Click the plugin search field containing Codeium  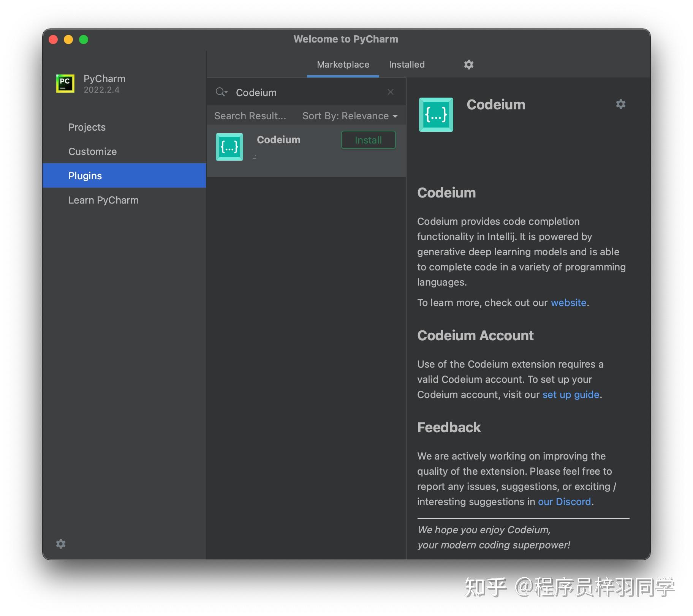(306, 92)
